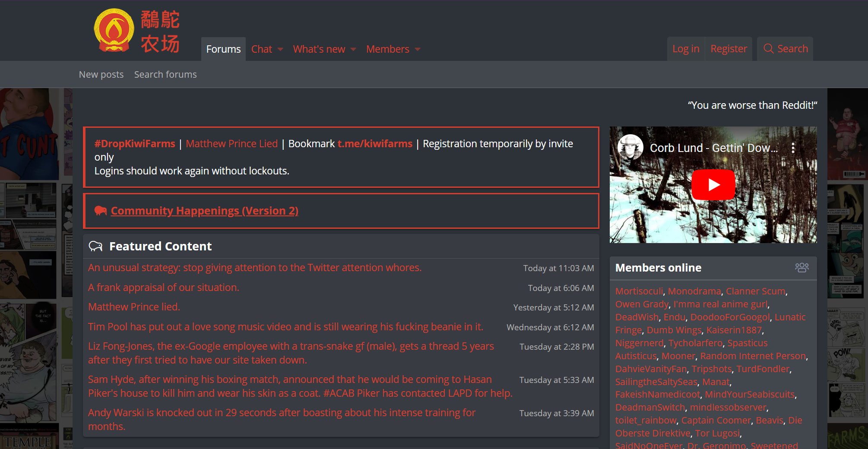View member DoodooForGoogol's profile
The width and height of the screenshot is (868, 449).
[730, 317]
